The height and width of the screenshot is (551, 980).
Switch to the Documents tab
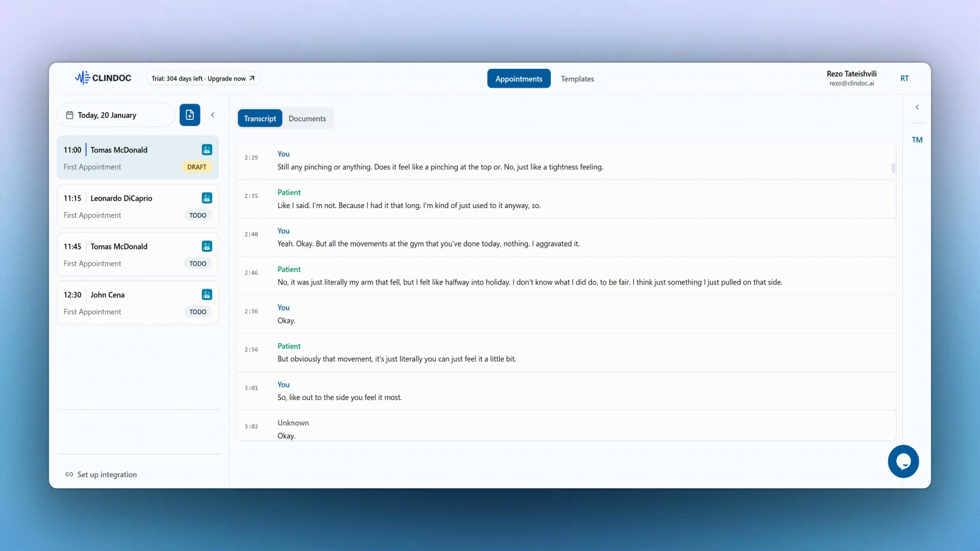(307, 118)
